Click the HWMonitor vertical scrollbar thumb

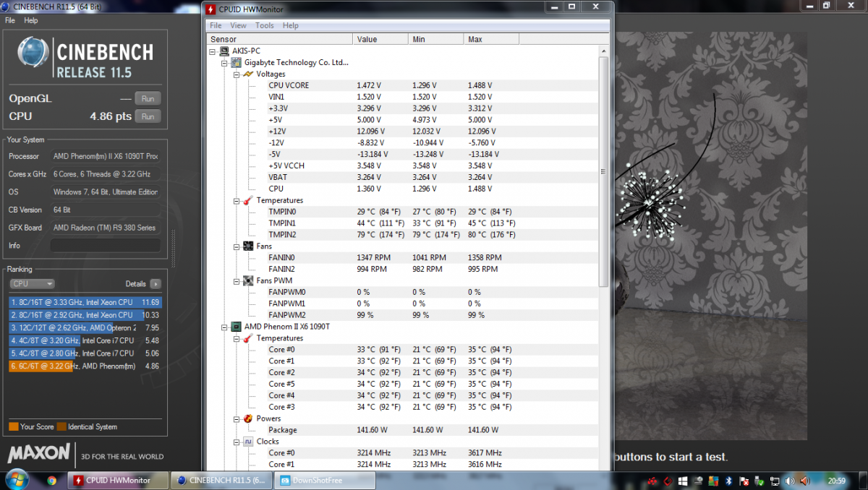tap(603, 171)
